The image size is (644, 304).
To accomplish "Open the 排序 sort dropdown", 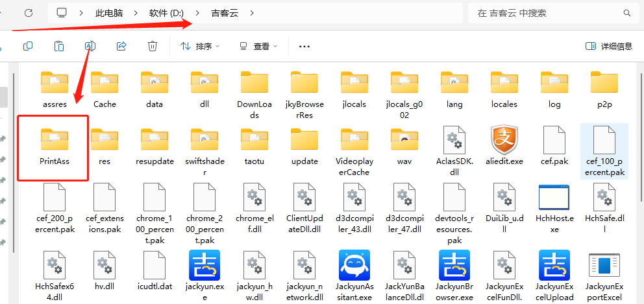I will pyautogui.click(x=200, y=47).
